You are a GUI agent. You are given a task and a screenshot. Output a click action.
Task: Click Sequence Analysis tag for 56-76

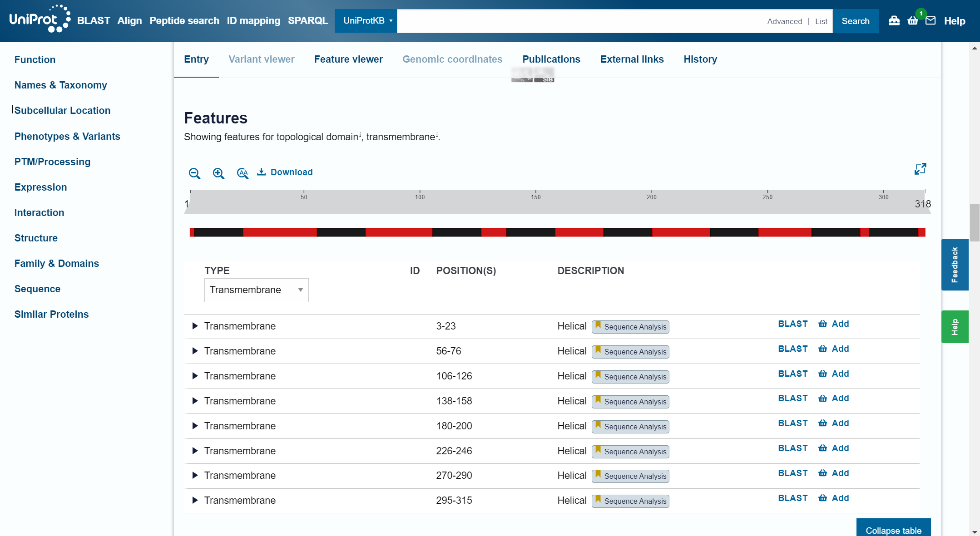pyautogui.click(x=630, y=352)
